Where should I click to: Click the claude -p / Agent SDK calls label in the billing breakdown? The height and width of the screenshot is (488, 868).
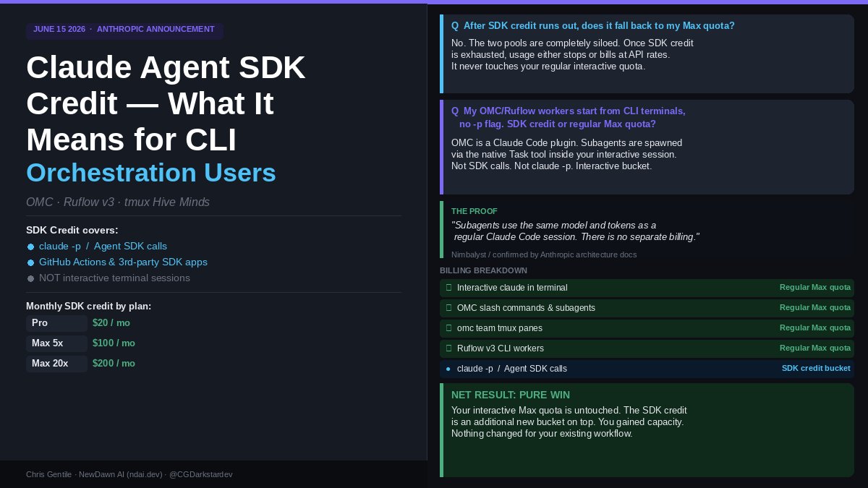tap(512, 369)
